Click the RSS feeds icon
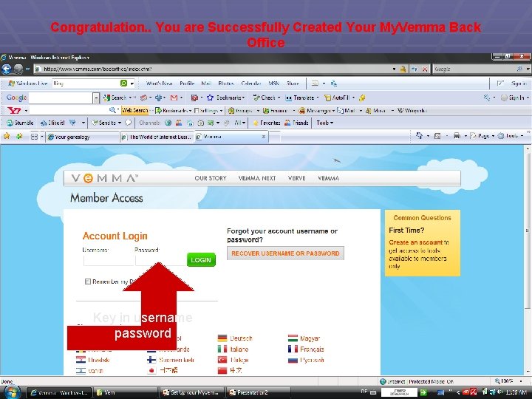Viewport: 532px width, 399px height. [437, 136]
